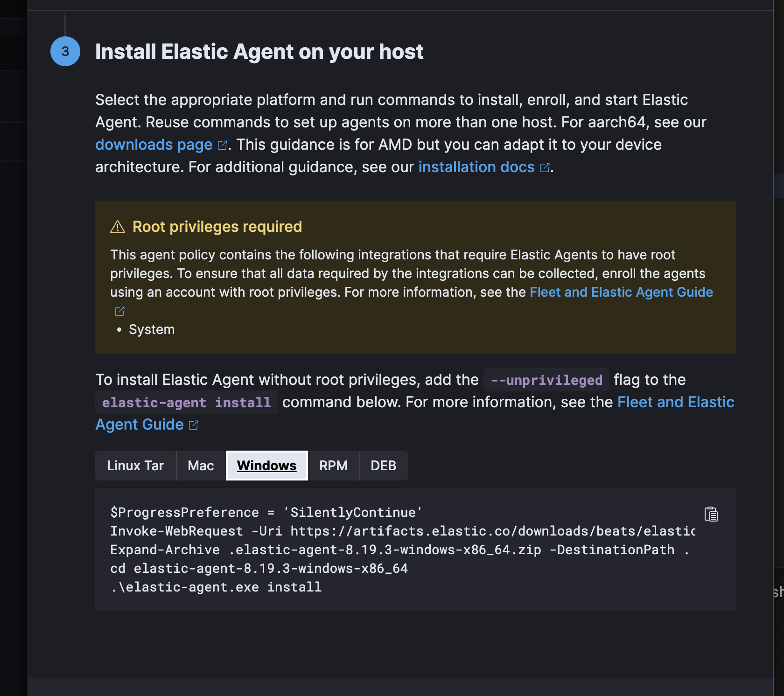The image size is (784, 696).
Task: Click external link icon next to downloads page
Action: tap(223, 145)
